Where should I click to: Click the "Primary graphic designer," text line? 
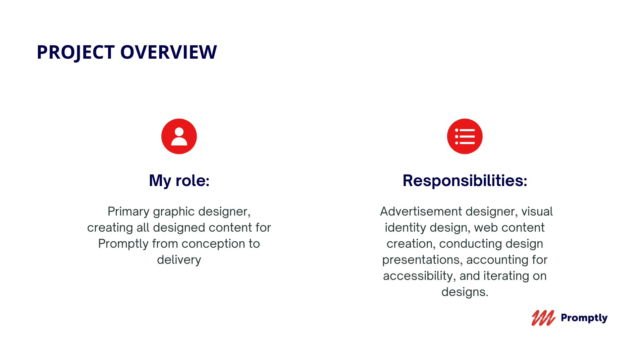[179, 212]
